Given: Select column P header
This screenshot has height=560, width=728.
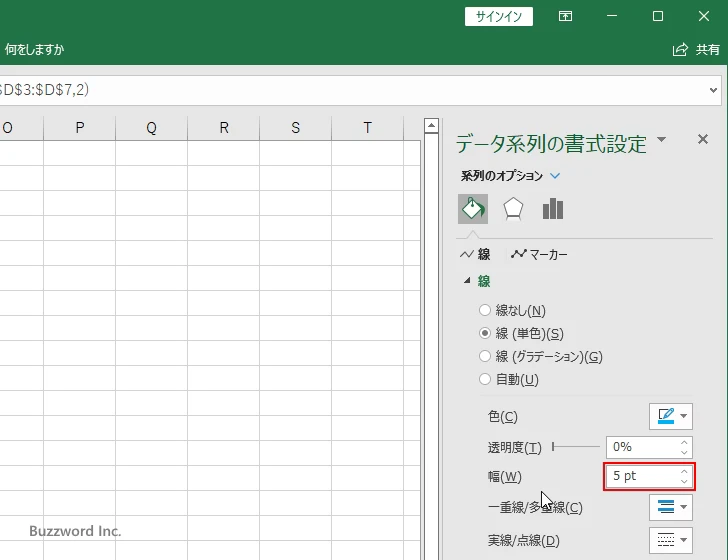Looking at the screenshot, I should click(x=79, y=128).
